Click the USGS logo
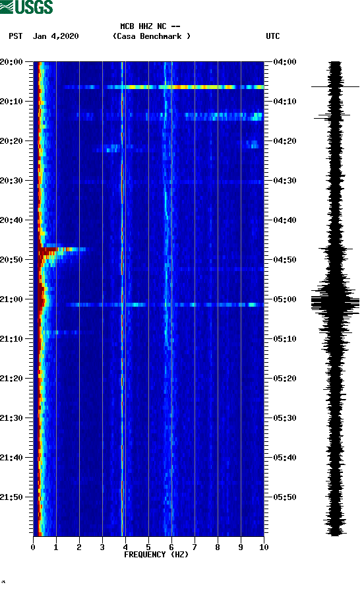The height and width of the screenshot is (589, 364). pos(26,7)
